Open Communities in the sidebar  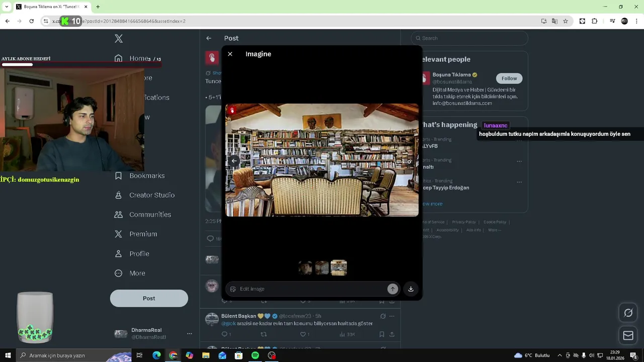143,214
